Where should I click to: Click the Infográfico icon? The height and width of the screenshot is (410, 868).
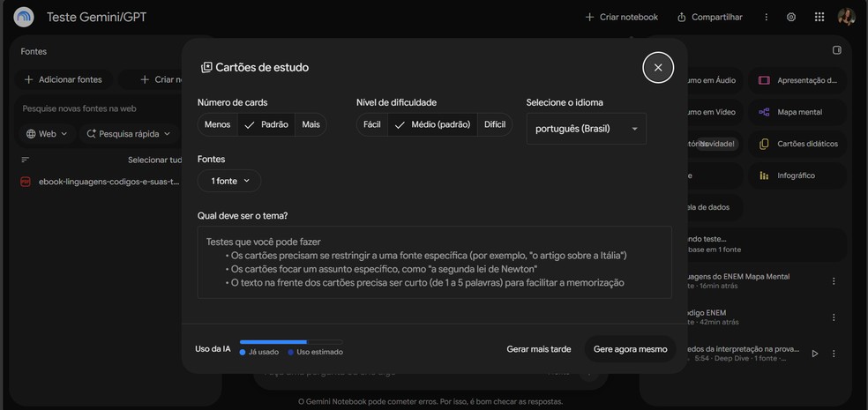pos(764,175)
